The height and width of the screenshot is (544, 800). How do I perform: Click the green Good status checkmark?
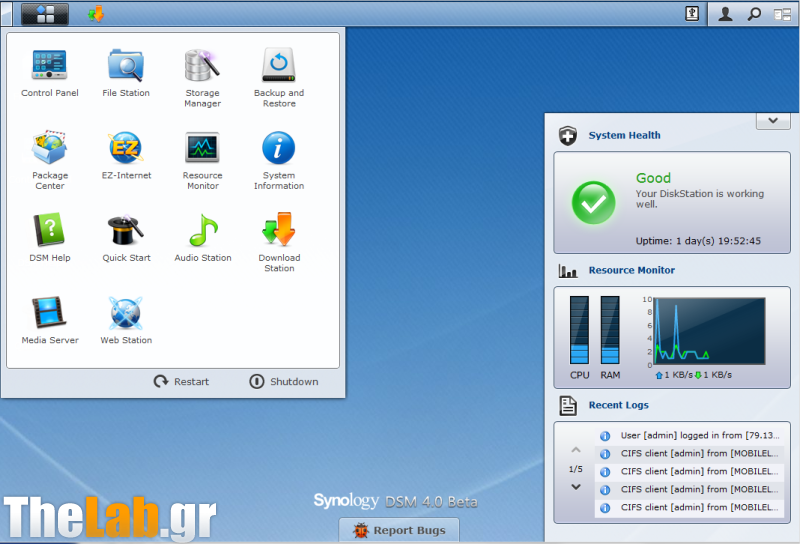593,203
